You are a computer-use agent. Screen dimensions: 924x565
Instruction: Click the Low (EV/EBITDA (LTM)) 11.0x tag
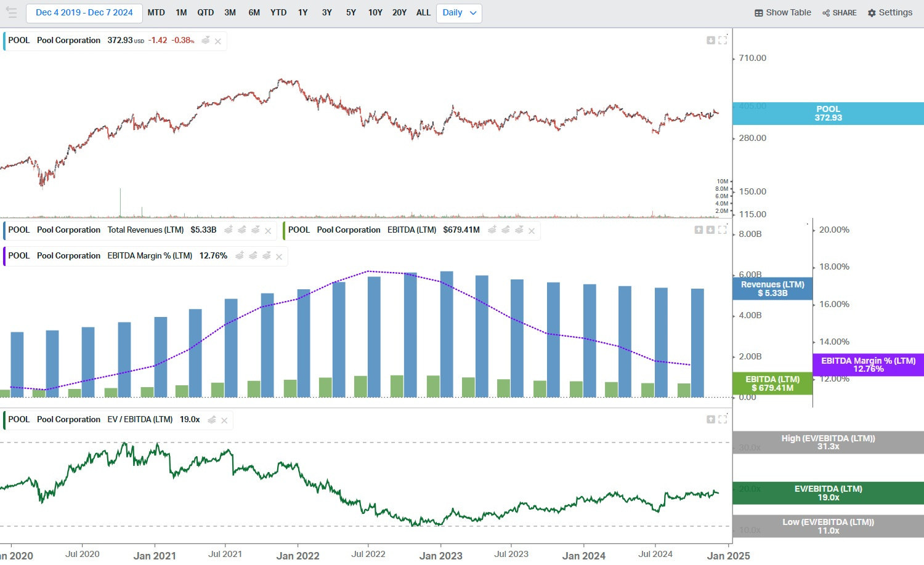tap(828, 526)
